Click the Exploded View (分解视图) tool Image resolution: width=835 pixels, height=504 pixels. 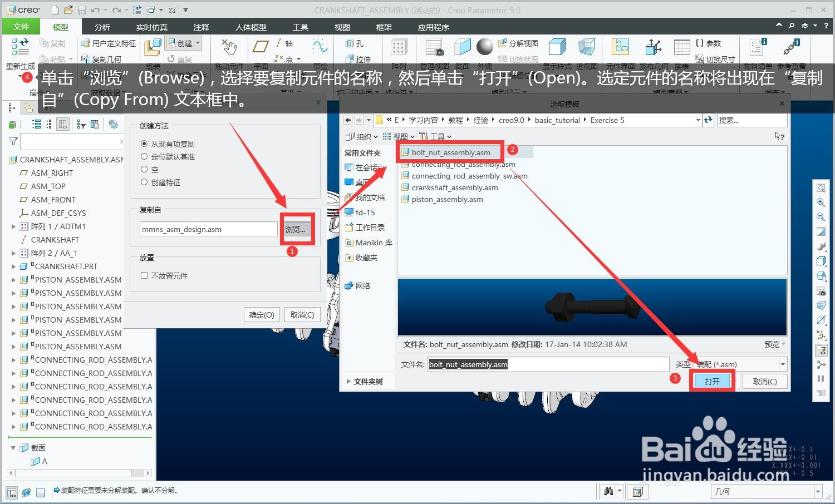coord(518,43)
